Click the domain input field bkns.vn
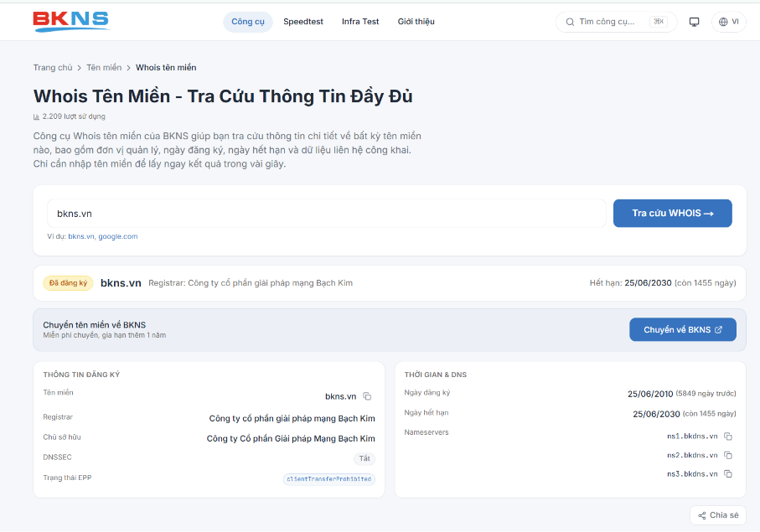 [326, 213]
